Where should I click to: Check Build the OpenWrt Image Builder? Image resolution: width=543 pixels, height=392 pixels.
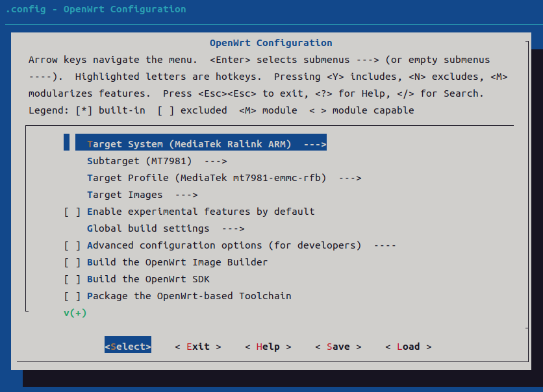72,262
